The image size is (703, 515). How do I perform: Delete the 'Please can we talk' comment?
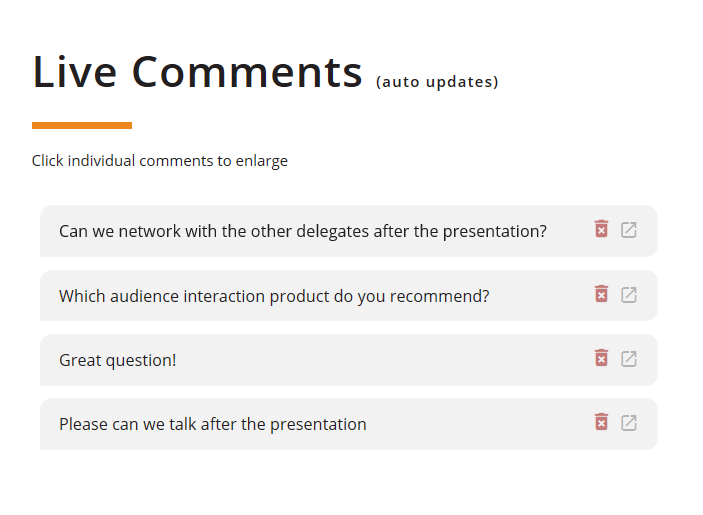point(601,422)
